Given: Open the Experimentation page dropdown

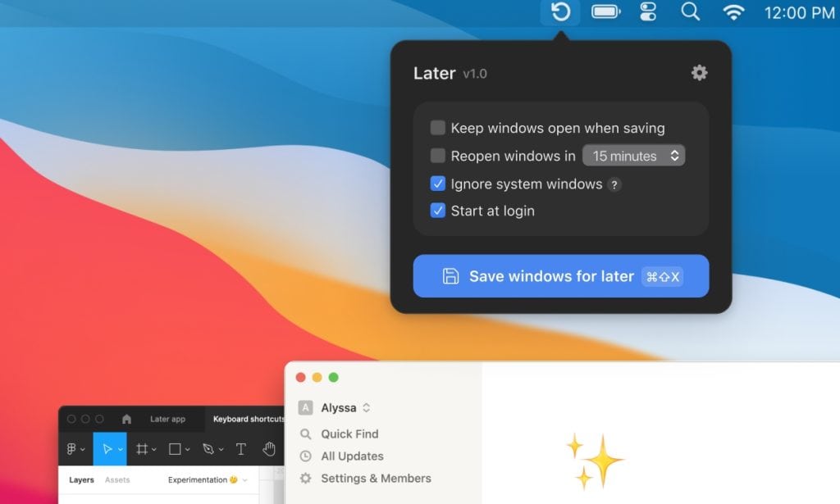Looking at the screenshot, I should tap(208, 480).
